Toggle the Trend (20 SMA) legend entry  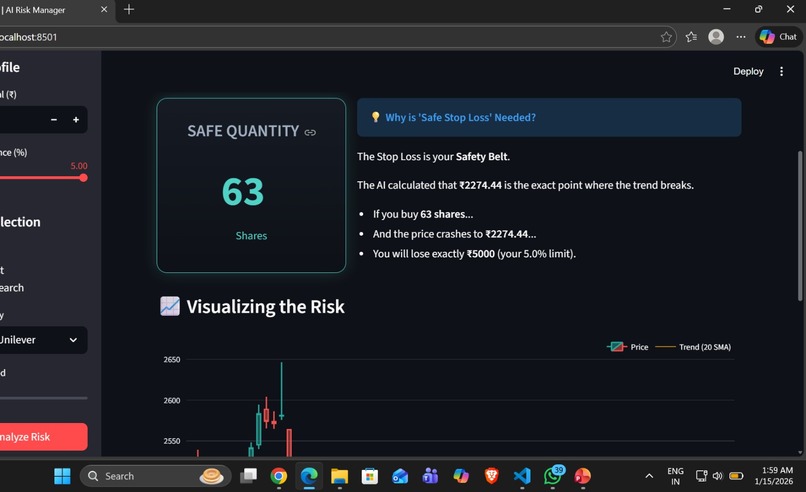(693, 347)
